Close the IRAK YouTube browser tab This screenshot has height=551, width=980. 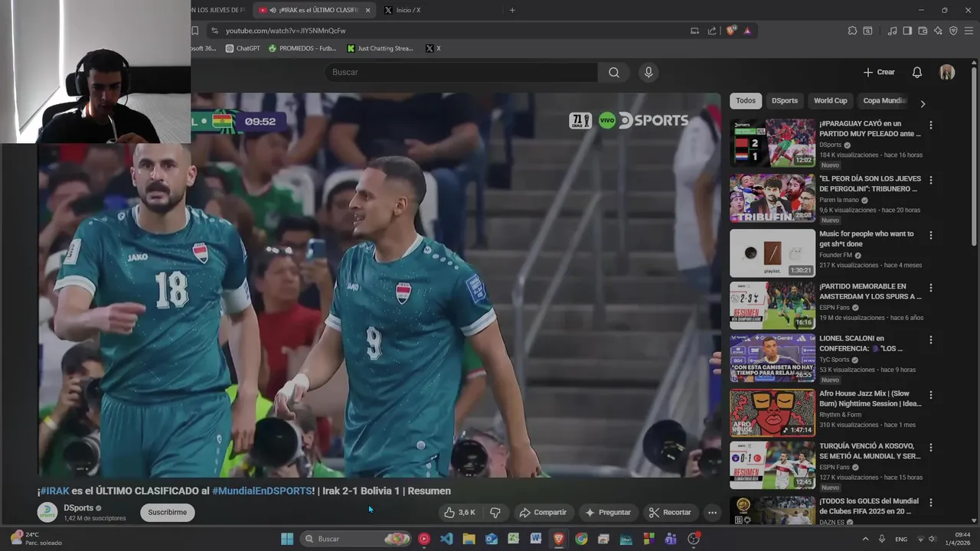pos(368,10)
